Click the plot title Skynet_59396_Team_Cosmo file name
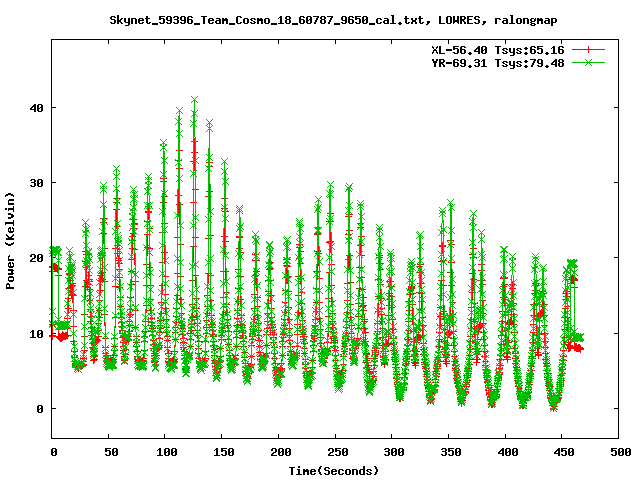This screenshot has height=480, width=640. [267, 20]
